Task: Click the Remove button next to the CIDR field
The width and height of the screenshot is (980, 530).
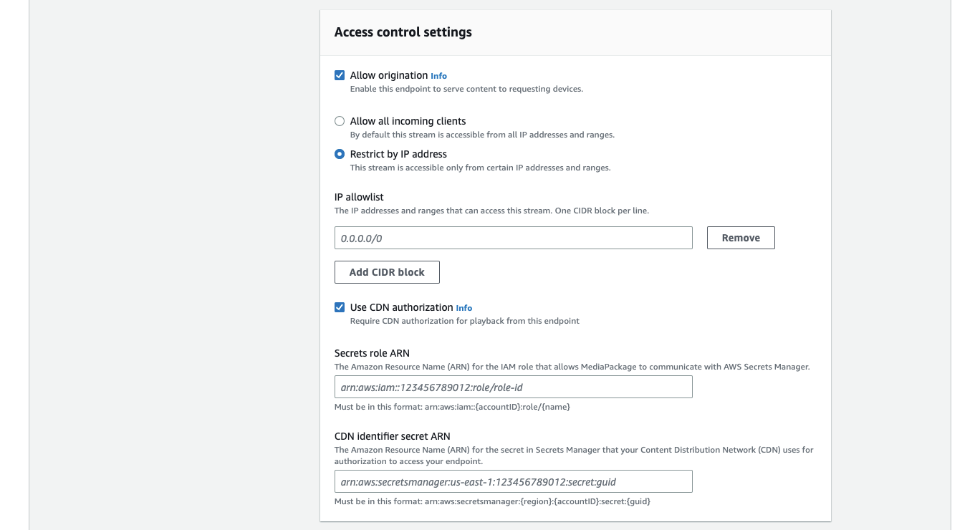Action: coord(741,238)
